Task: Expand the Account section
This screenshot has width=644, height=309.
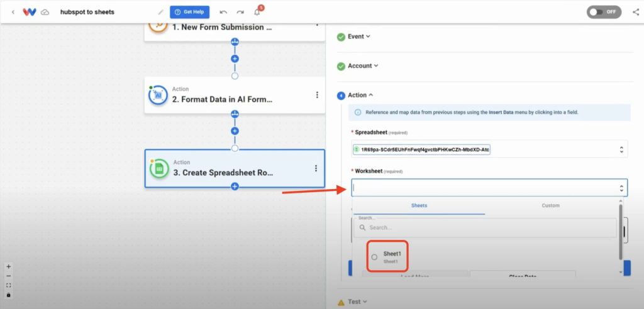Action: [363, 66]
